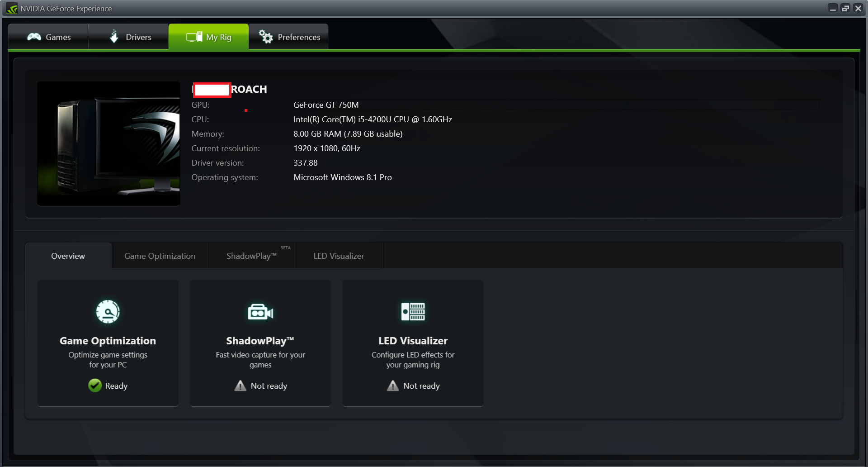The image size is (868, 467).
Task: Click 'Not ready' under ShadowPlay
Action: pos(269,386)
